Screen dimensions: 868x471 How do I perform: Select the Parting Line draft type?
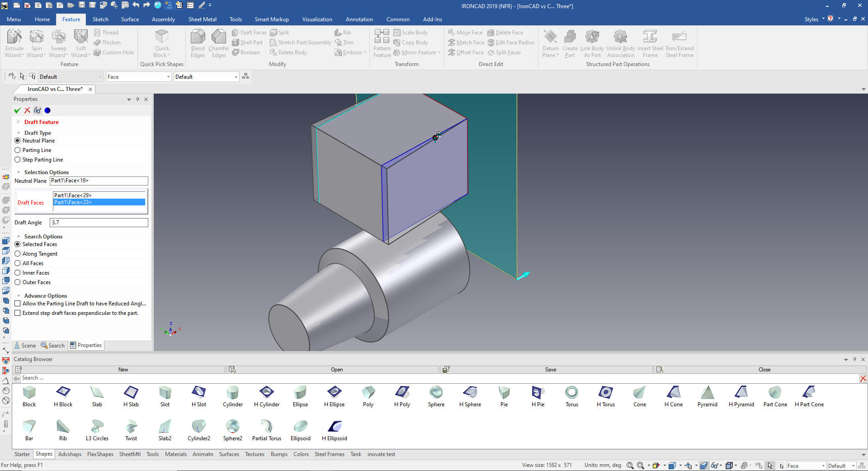click(x=18, y=150)
